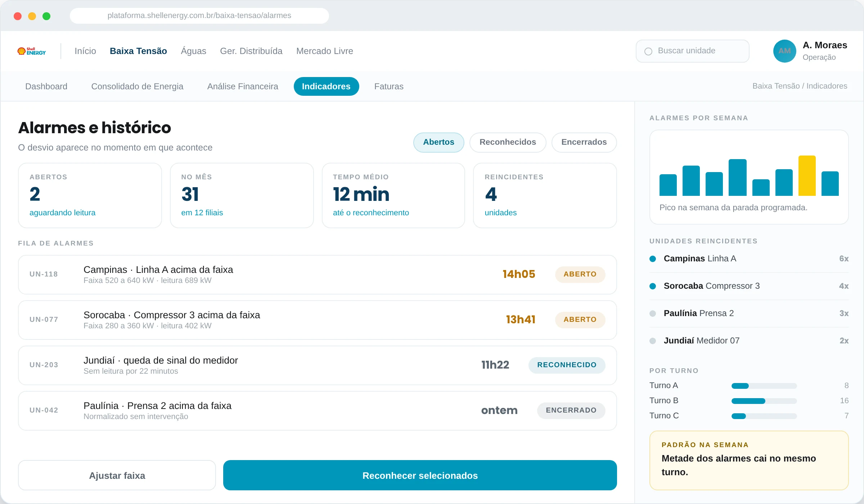864x504 pixels.
Task: Click the Baixa Tensão / Indicadores breadcrumb
Action: pos(800,86)
